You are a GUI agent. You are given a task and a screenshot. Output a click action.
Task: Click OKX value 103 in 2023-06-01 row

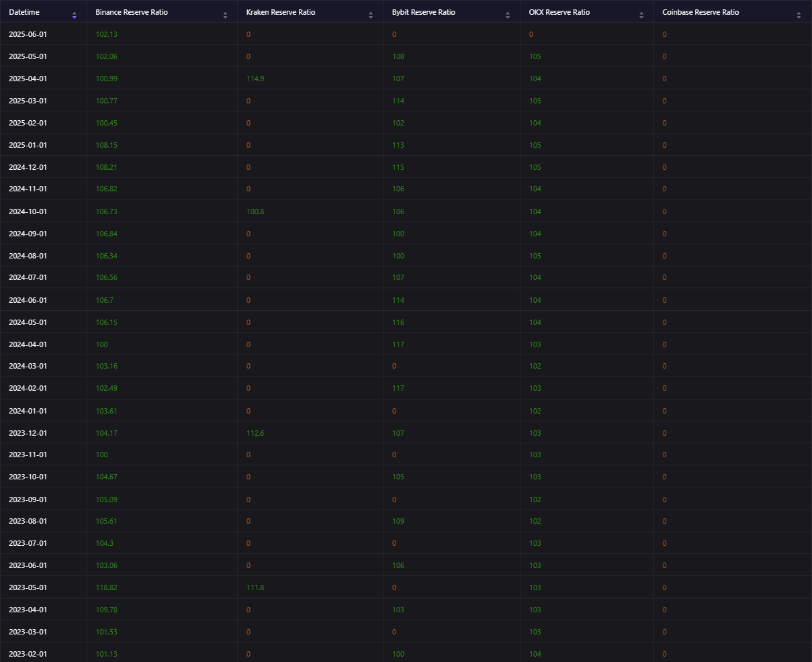click(x=535, y=565)
